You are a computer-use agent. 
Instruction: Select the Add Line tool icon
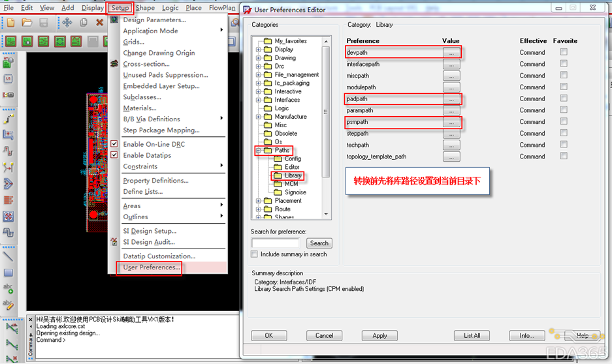8,256
